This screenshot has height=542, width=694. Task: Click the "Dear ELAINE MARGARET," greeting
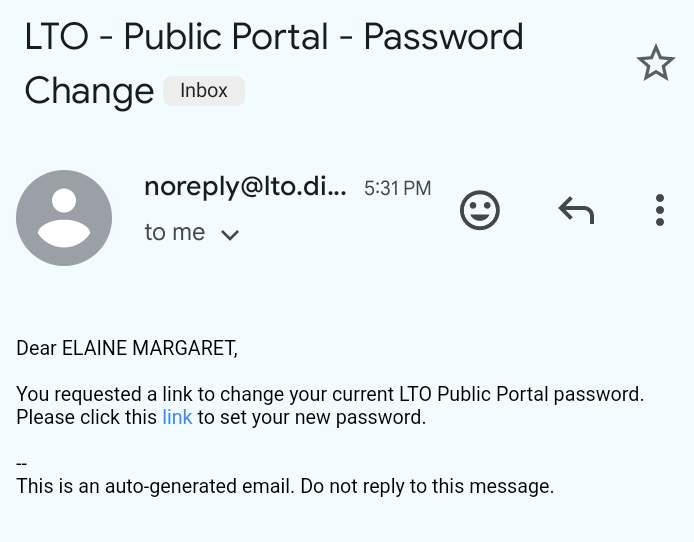click(x=127, y=349)
